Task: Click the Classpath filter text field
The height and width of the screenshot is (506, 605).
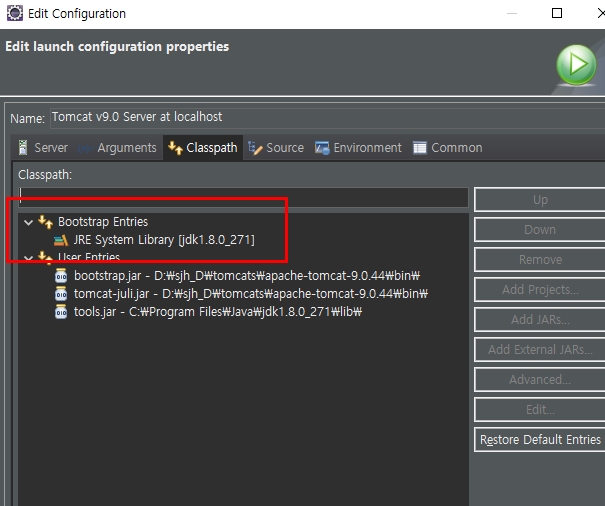Action: 243,198
